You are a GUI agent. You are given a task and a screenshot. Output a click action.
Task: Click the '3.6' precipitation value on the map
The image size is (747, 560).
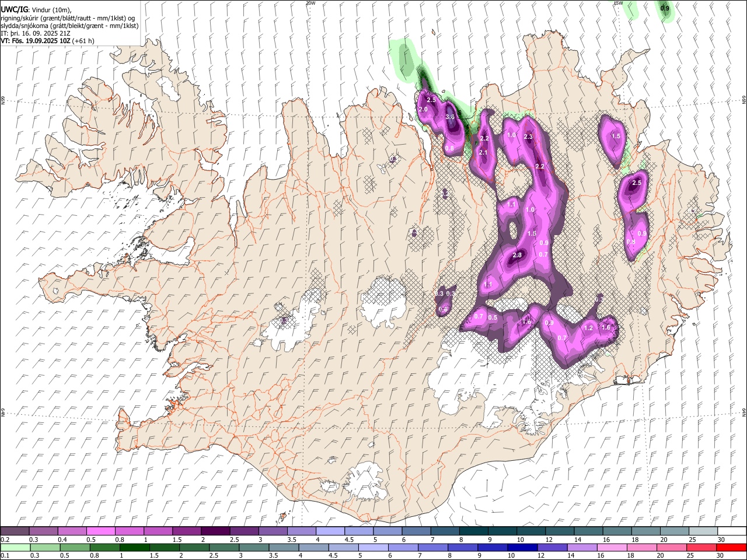click(x=450, y=117)
